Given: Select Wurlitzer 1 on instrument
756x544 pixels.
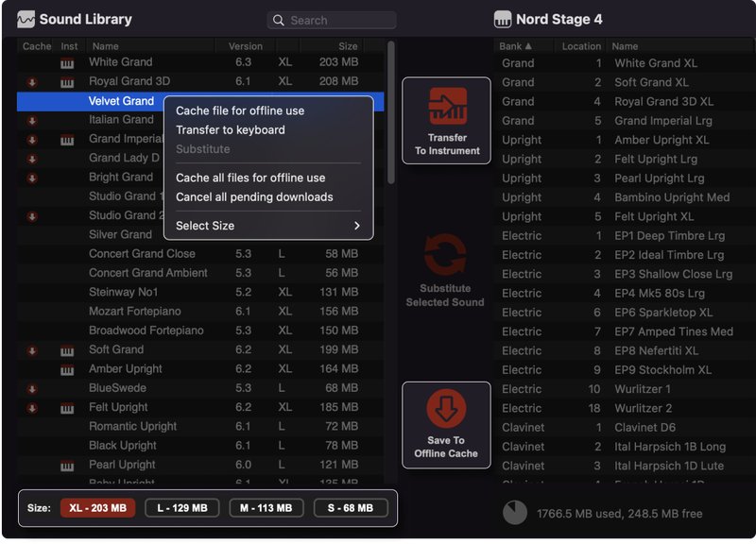Looking at the screenshot, I should [625, 389].
